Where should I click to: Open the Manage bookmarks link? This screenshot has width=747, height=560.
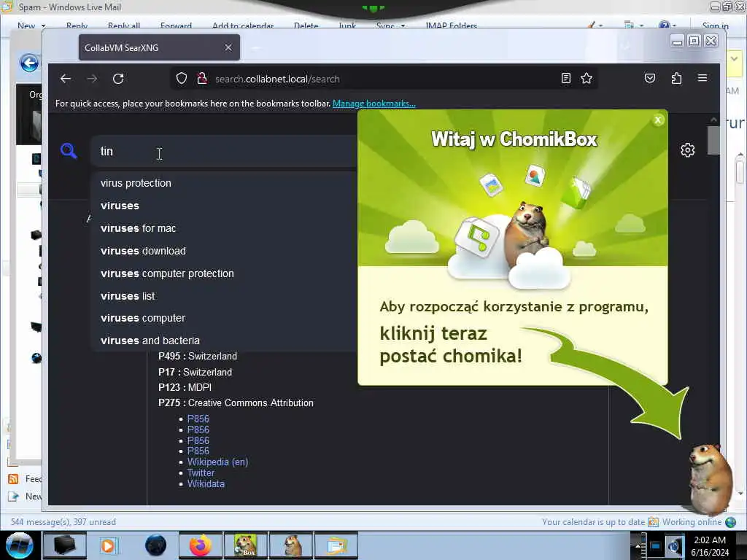click(x=374, y=104)
